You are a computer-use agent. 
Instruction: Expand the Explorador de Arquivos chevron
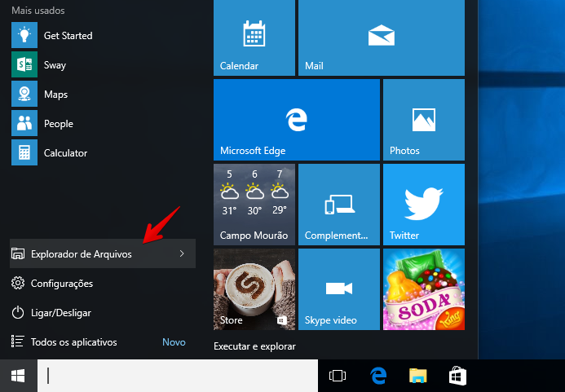pos(182,253)
